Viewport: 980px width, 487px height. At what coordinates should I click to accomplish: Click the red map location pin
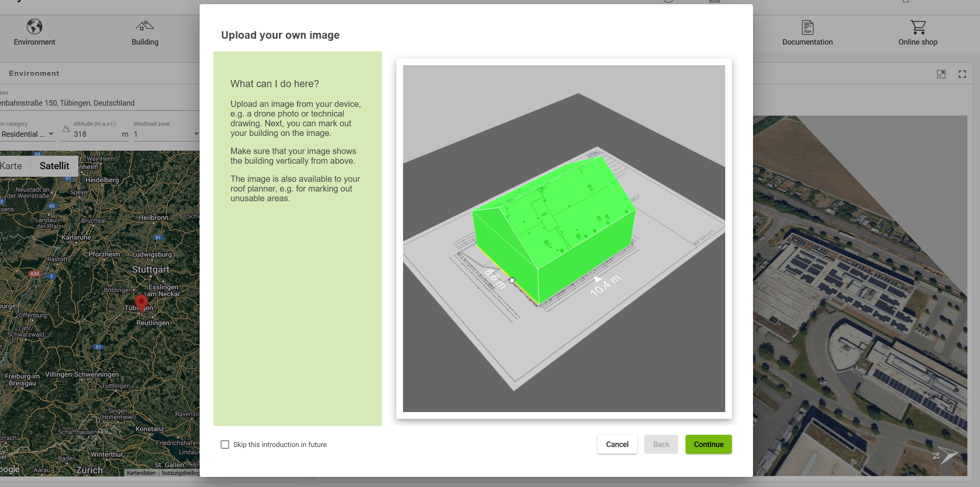coord(142,302)
